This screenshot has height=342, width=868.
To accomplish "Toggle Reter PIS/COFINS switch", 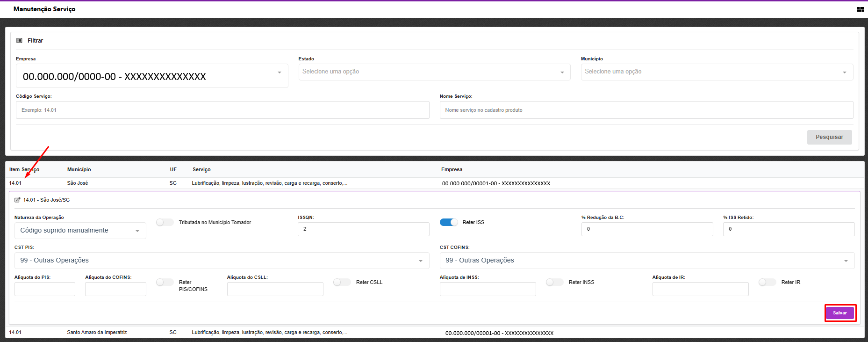I will coord(165,282).
